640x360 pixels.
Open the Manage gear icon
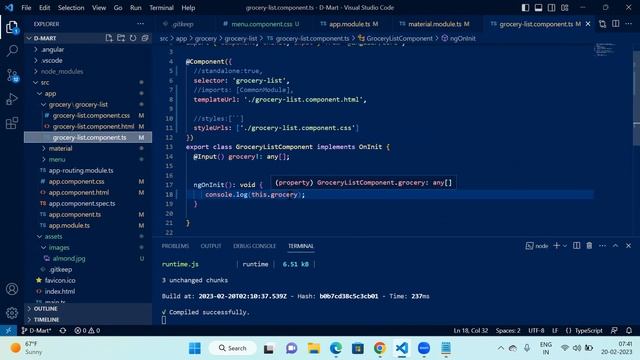click(x=12, y=313)
